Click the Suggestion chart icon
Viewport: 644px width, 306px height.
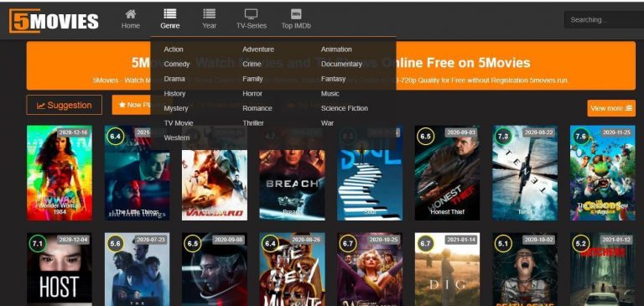point(40,106)
